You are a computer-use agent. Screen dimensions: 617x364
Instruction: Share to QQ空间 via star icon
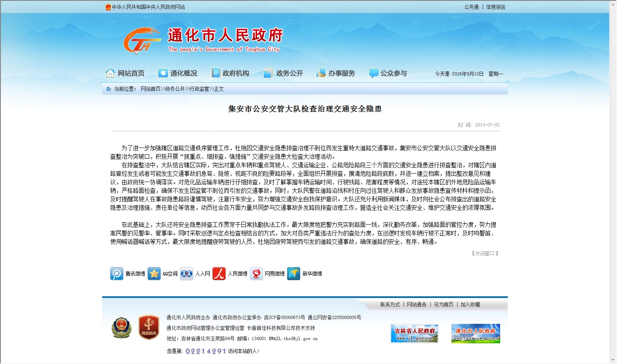(x=154, y=274)
